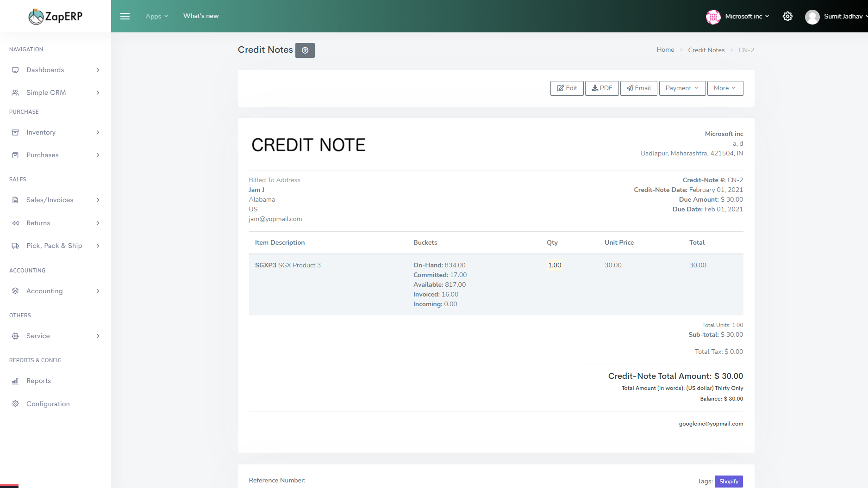
Task: Click the Accounting layers icon
Action: 15,291
